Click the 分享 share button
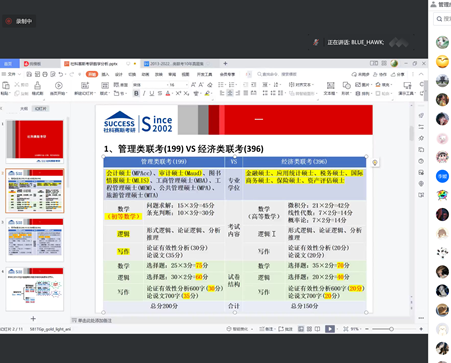The width and height of the screenshot is (451, 363). pos(398,74)
